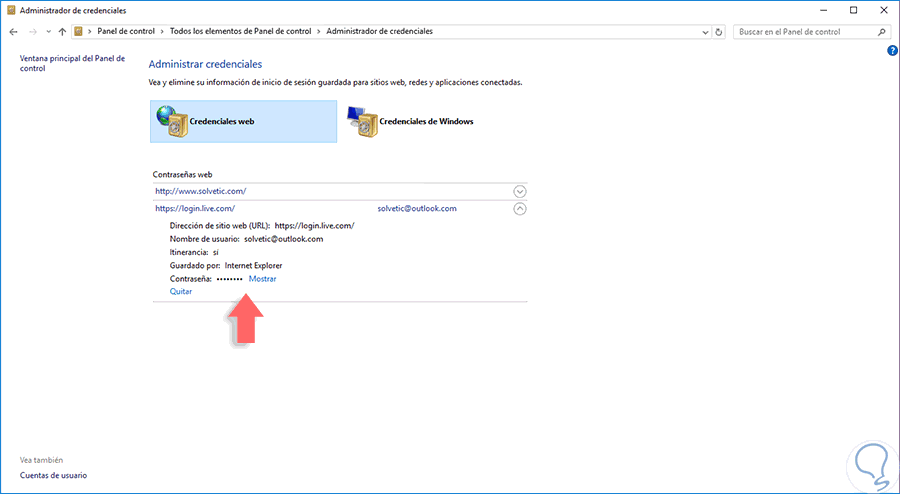Screen dimensions: 900x494
Task: Click Todos los elementos de Panel de control breadcrumb
Action: coord(240,32)
